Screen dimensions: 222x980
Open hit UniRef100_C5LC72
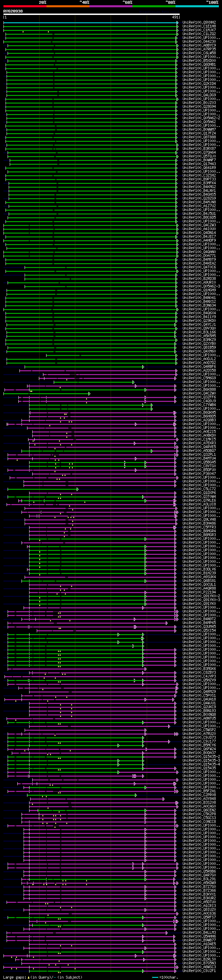point(199,489)
